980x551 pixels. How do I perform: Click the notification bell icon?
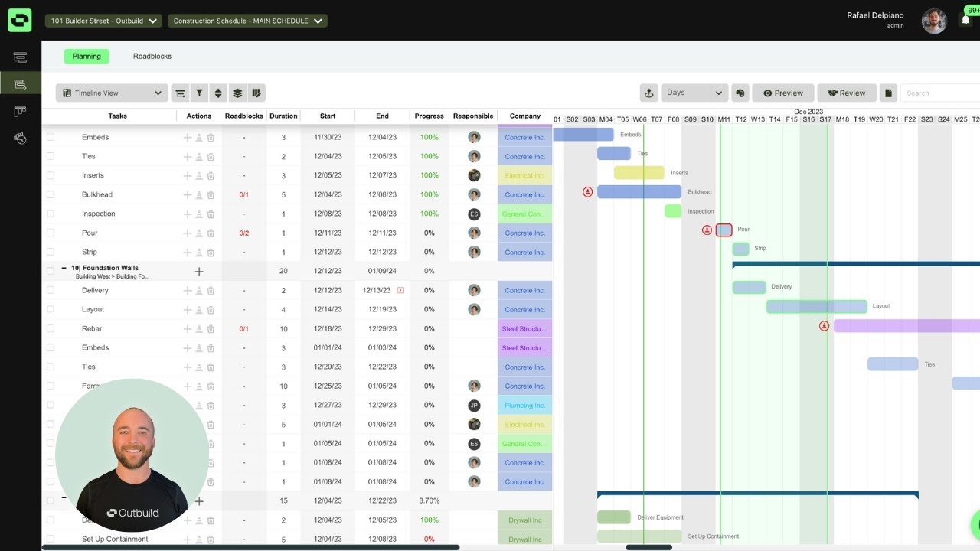965,21
